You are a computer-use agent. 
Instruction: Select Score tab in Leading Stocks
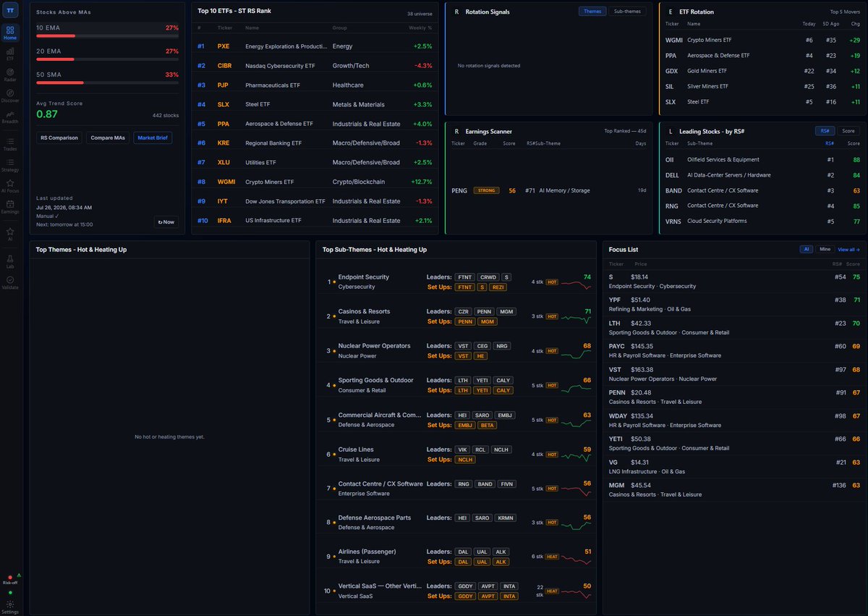[848, 131]
